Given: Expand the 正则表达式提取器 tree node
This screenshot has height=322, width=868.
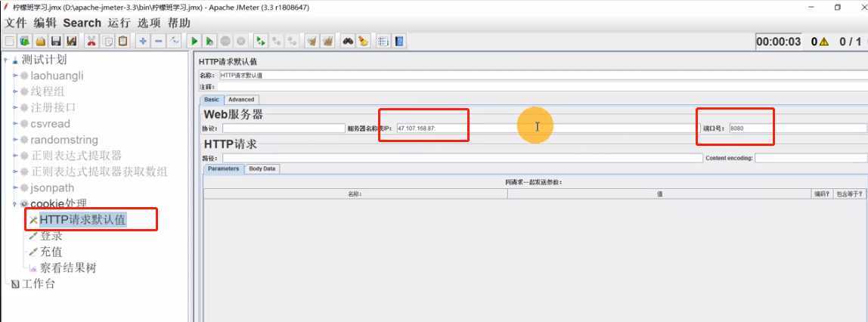Looking at the screenshot, I should click(x=16, y=156).
